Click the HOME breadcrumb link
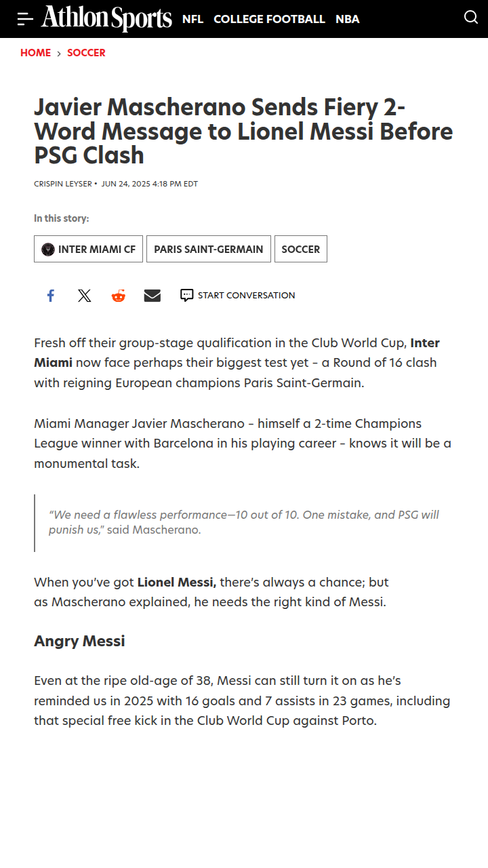This screenshot has width=488, height=868. coord(35,53)
